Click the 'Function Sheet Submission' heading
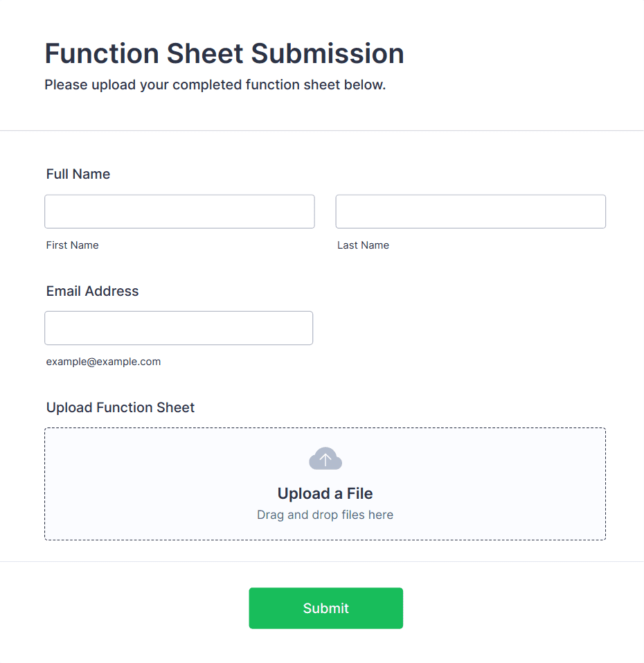The image size is (644, 663). point(224,53)
